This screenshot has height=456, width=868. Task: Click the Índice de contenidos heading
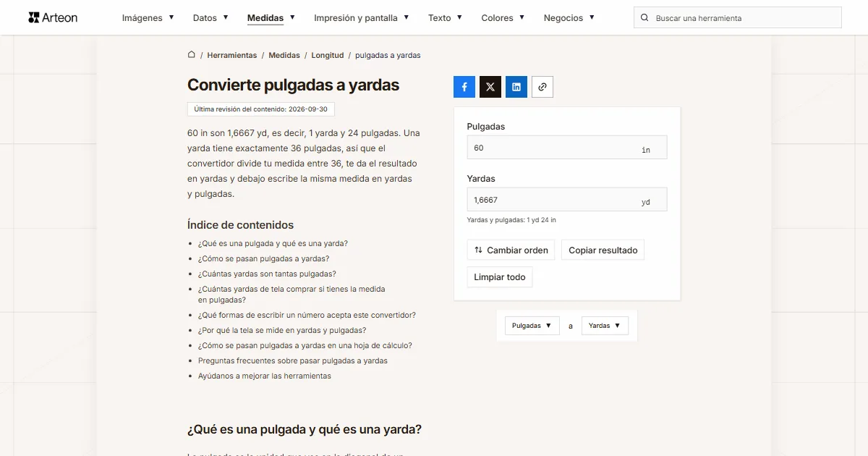click(240, 225)
